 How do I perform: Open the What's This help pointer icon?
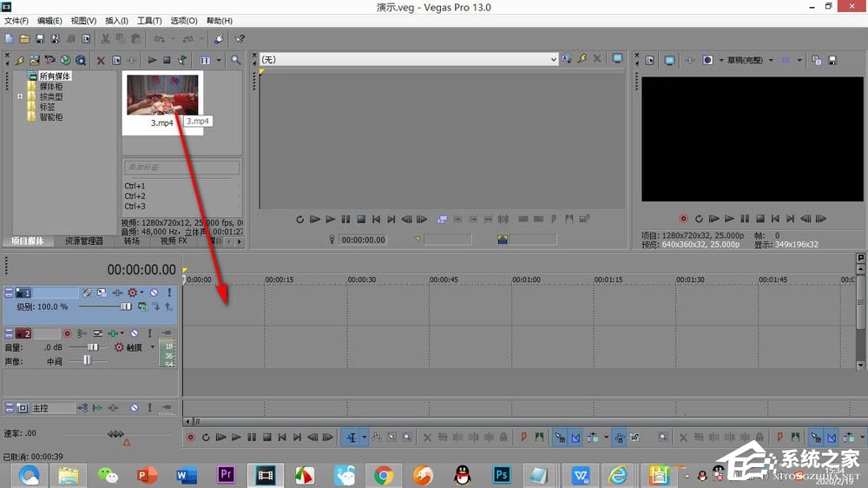click(x=240, y=39)
